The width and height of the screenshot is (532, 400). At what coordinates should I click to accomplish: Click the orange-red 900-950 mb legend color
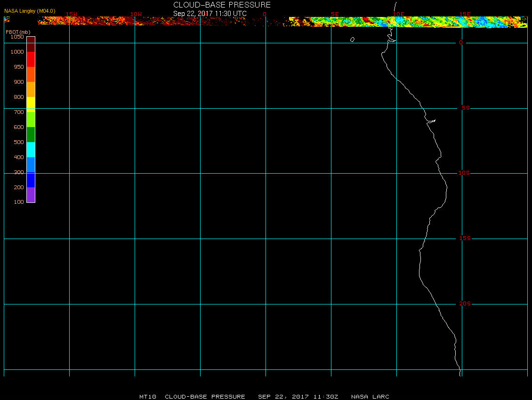click(x=31, y=74)
